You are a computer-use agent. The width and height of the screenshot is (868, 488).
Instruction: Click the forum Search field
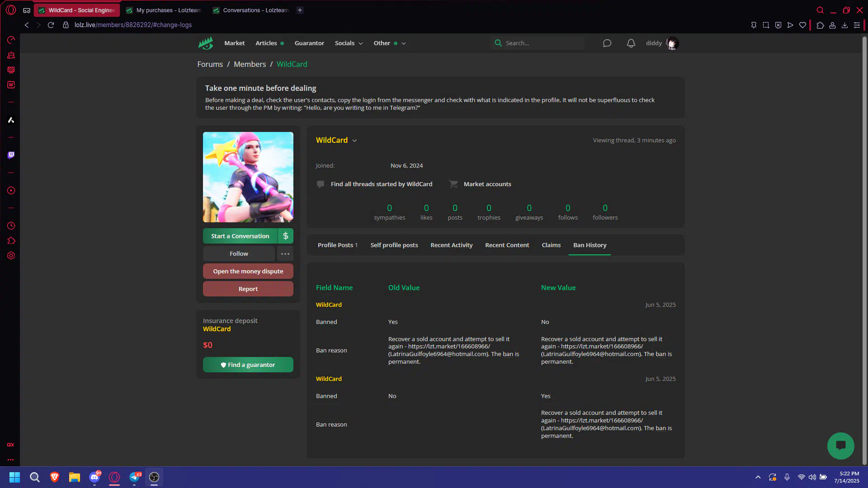tap(538, 43)
